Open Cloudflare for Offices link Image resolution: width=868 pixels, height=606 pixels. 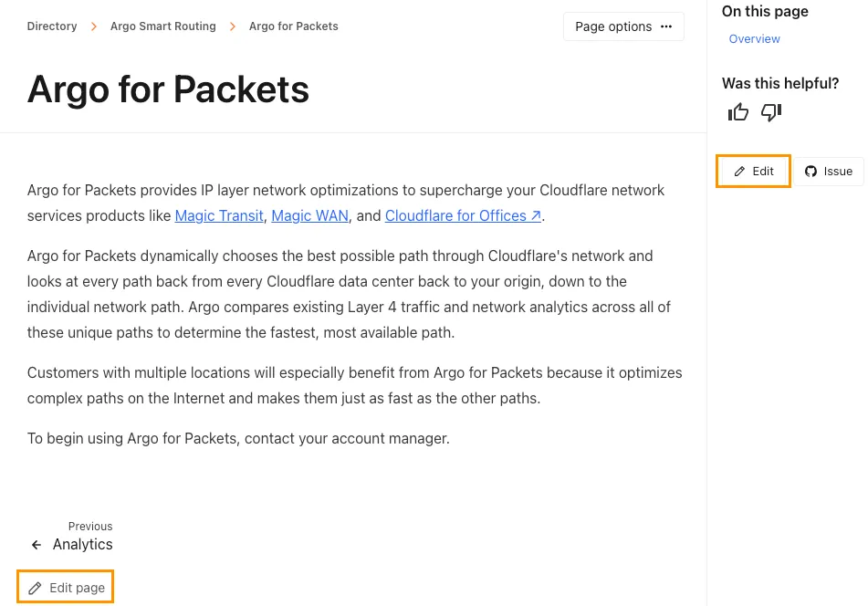click(x=455, y=216)
